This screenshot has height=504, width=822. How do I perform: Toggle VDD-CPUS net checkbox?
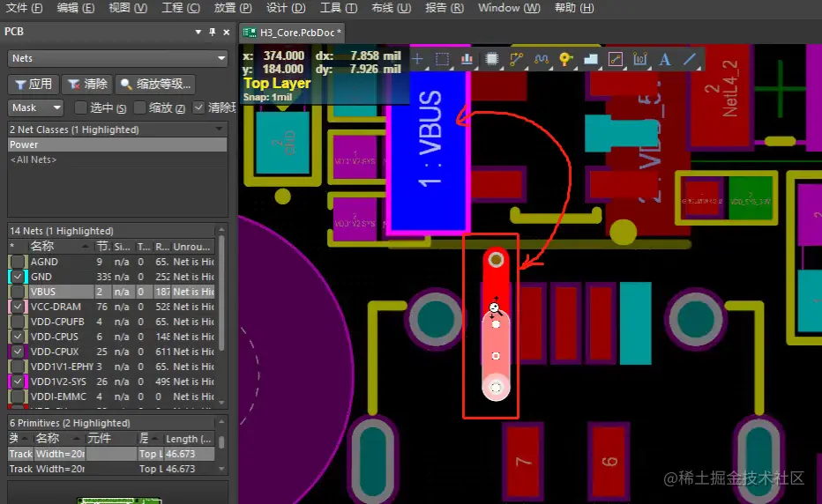18,337
